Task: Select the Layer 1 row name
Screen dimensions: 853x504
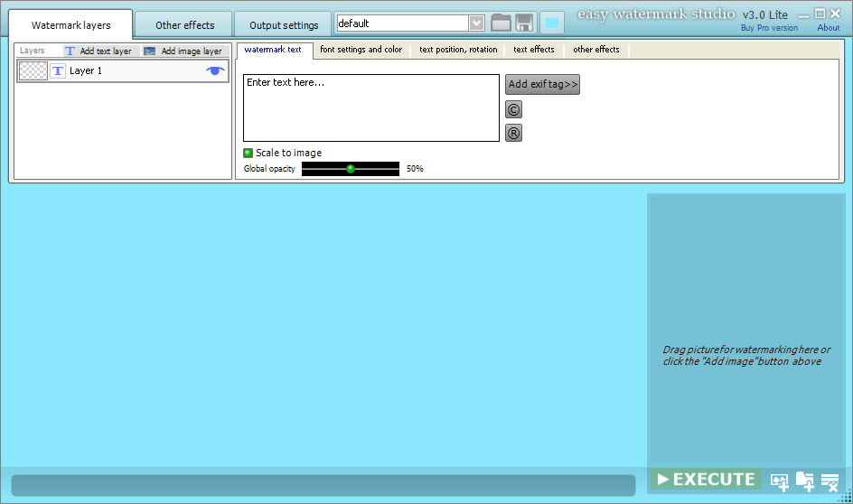Action: point(86,70)
